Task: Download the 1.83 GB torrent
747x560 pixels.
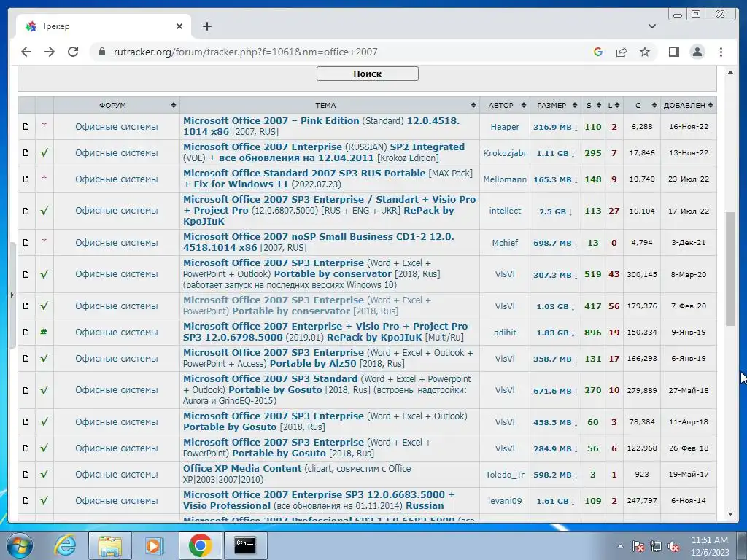Action: pyautogui.click(x=555, y=332)
